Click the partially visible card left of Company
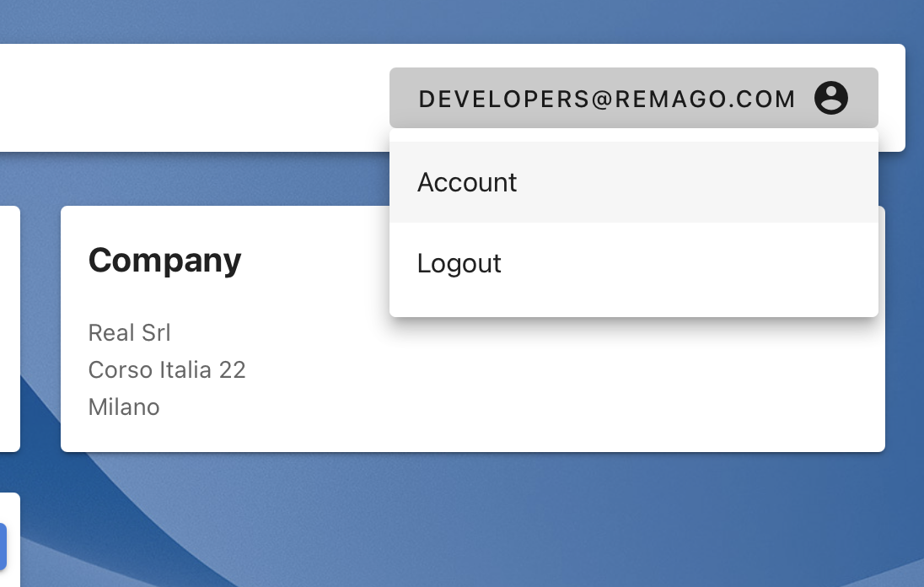Screen dimensions: 924x587 pyautogui.click(x=8, y=329)
